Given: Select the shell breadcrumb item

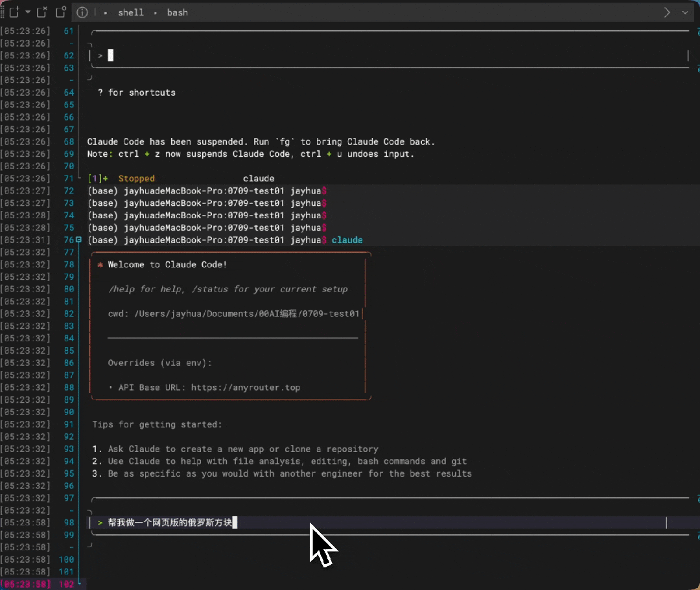Looking at the screenshot, I should 131,12.
